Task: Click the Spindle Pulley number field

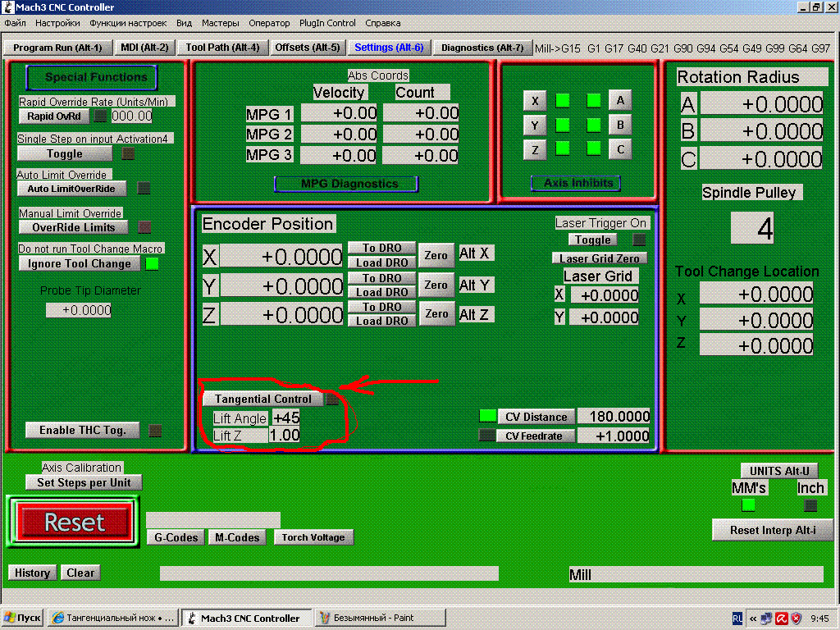Action: [752, 228]
